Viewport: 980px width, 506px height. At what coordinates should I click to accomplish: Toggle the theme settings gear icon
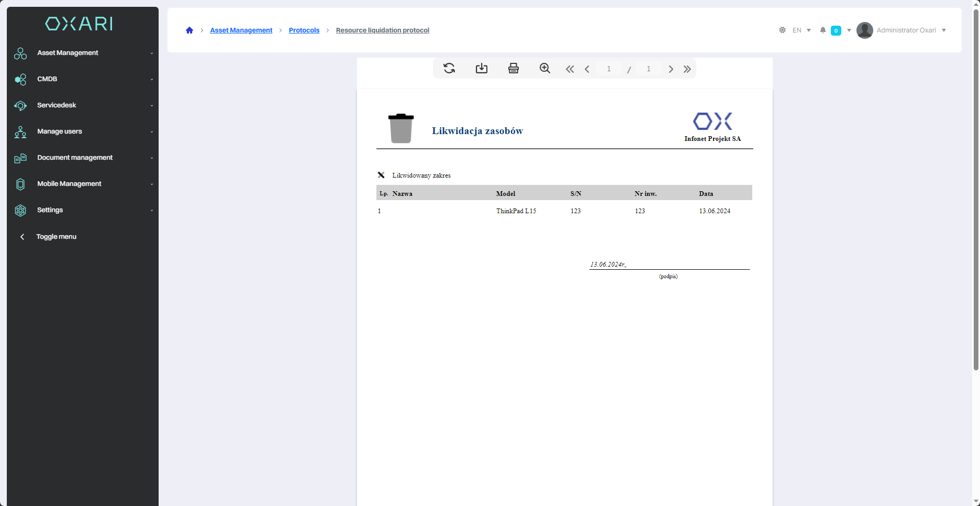pos(782,30)
